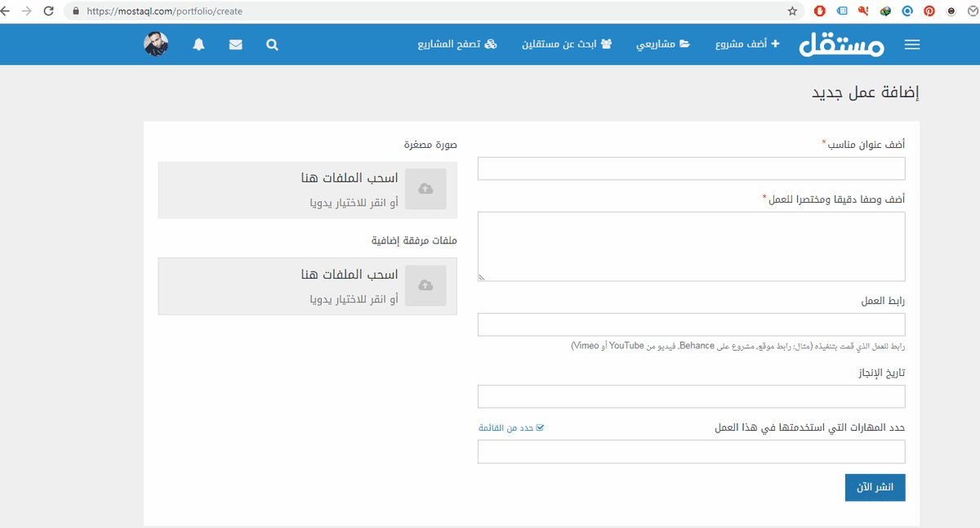The image size is (980, 528).
Task: Bookmark this page with star icon
Action: (792, 11)
